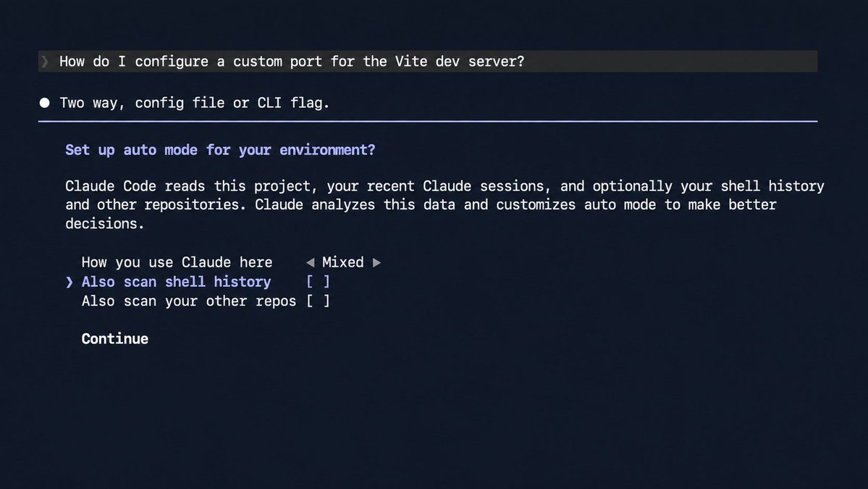The height and width of the screenshot is (489, 868).
Task: Enable Also scan shell history checkbox
Action: (319, 282)
